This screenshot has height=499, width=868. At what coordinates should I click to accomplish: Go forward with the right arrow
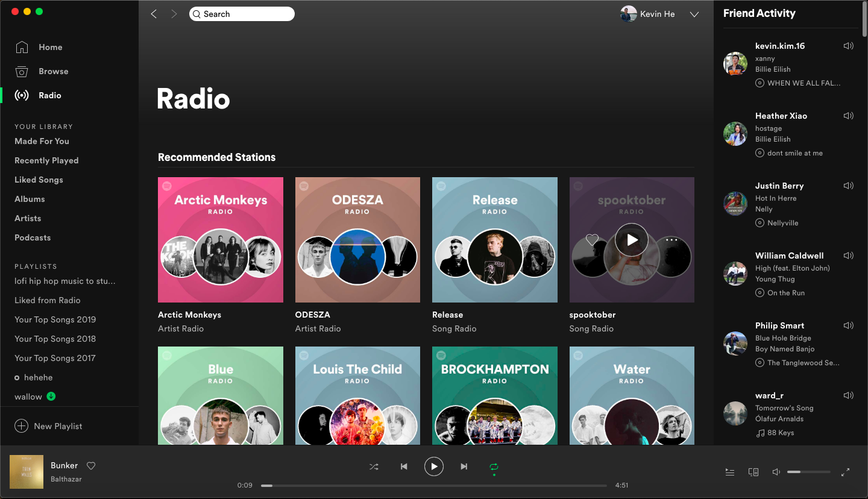(174, 14)
